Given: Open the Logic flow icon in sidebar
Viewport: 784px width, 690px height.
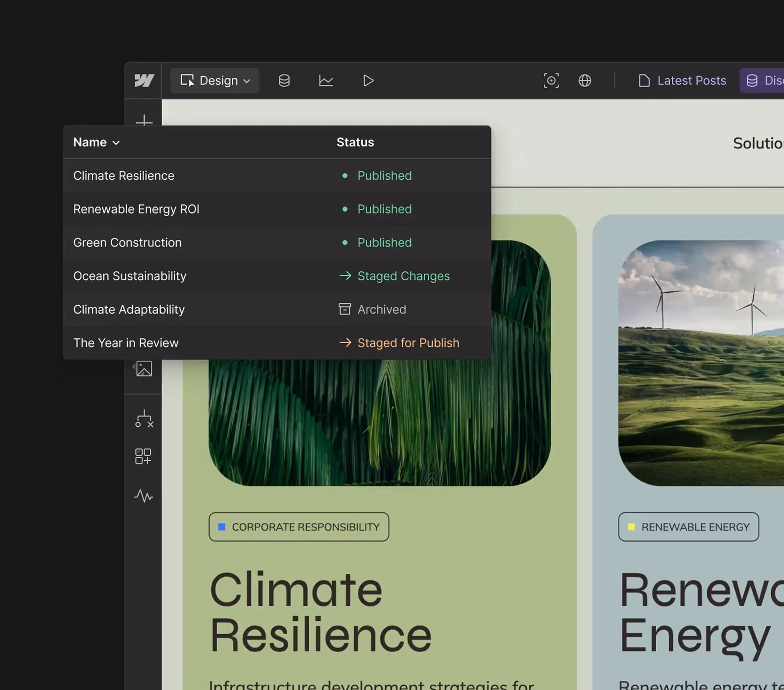Looking at the screenshot, I should [x=144, y=419].
